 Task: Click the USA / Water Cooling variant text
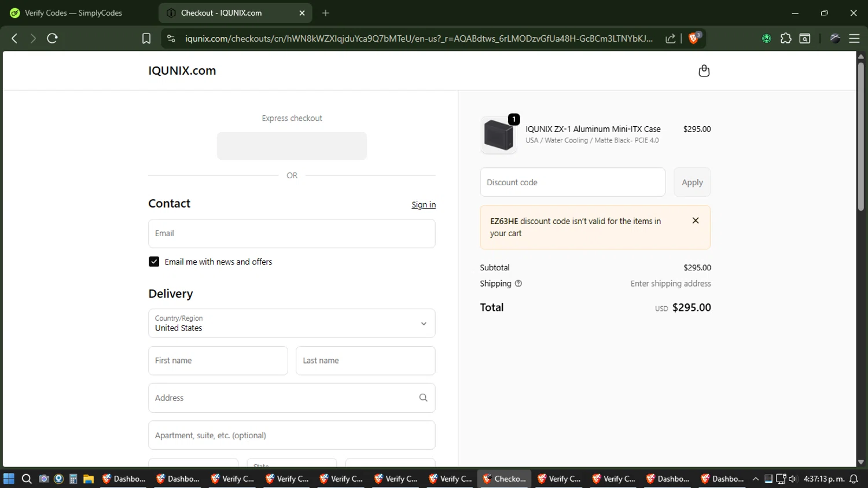pyautogui.click(x=592, y=140)
